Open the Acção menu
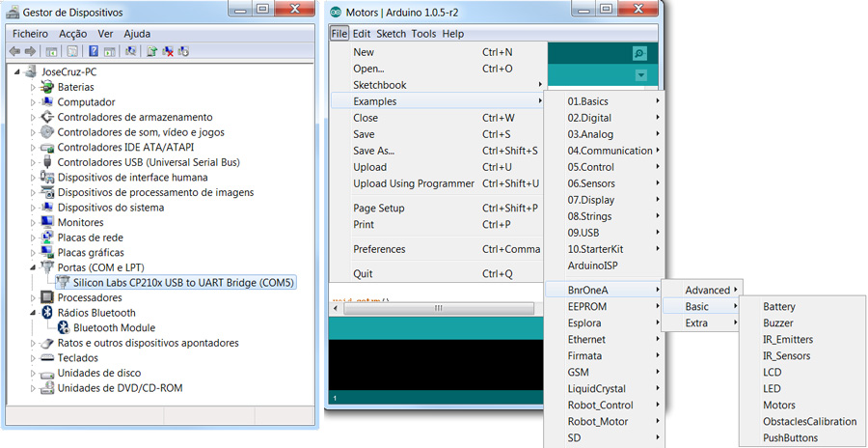 (x=73, y=34)
